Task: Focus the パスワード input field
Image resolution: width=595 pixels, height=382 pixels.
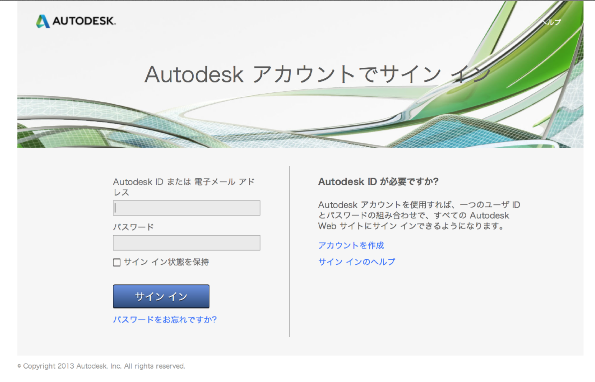Action: click(x=187, y=243)
